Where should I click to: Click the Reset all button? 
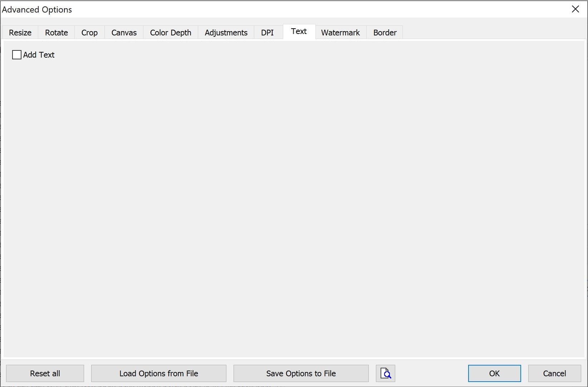click(45, 373)
